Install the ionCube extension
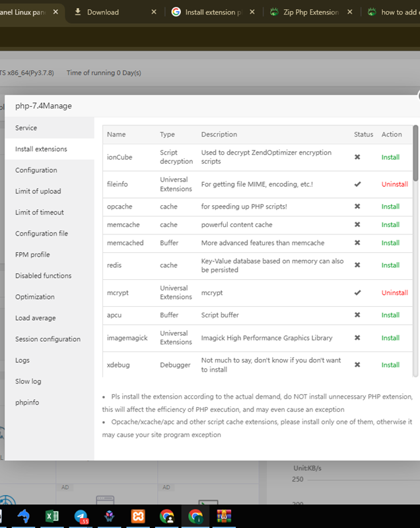Screen dimensions: 420x528 pyautogui.click(x=390, y=157)
